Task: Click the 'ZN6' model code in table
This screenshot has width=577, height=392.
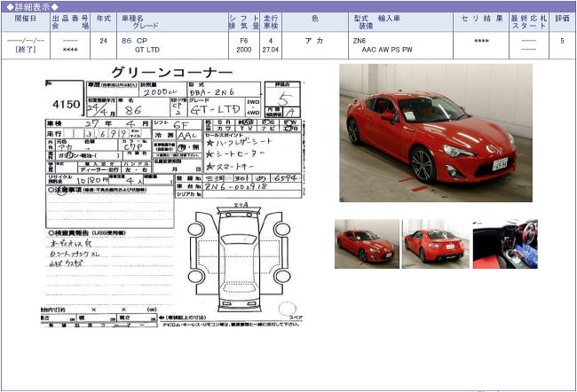Action: (360, 41)
